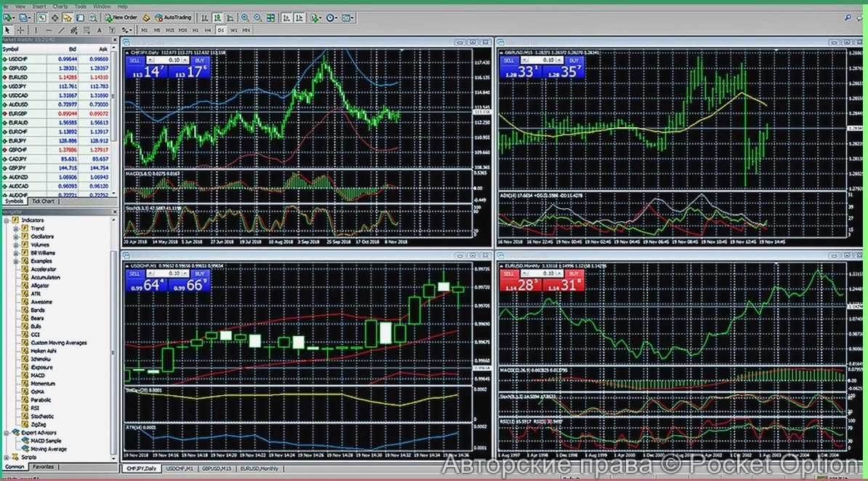
Task: Collapse the Expert Advisors tree node
Action: coord(7,432)
